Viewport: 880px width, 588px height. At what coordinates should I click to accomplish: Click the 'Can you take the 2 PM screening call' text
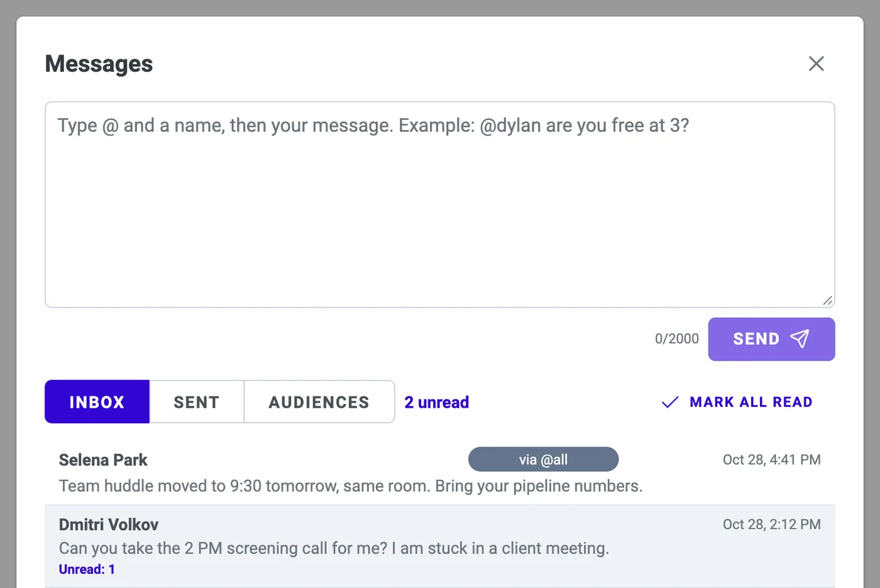point(334,548)
